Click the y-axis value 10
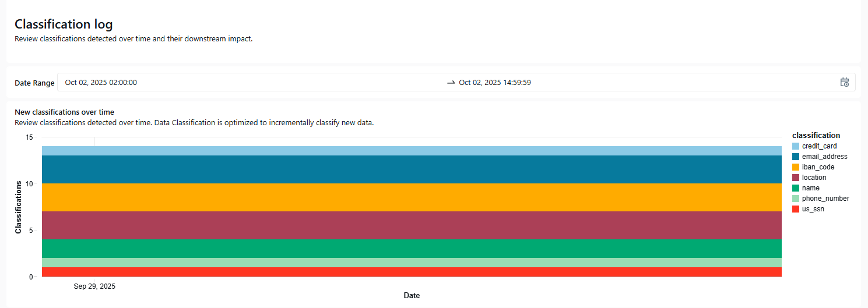 [30, 183]
